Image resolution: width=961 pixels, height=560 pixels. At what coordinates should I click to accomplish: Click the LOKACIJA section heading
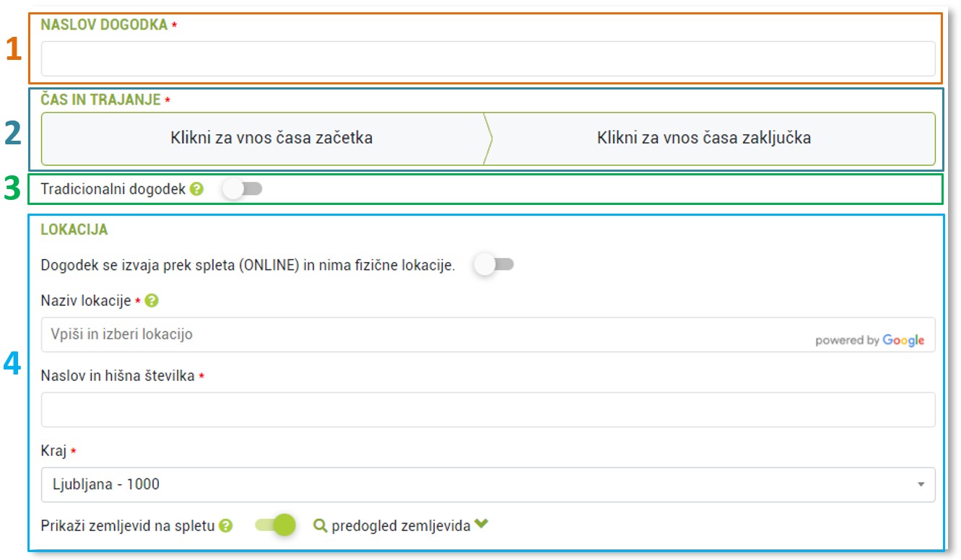click(x=74, y=229)
